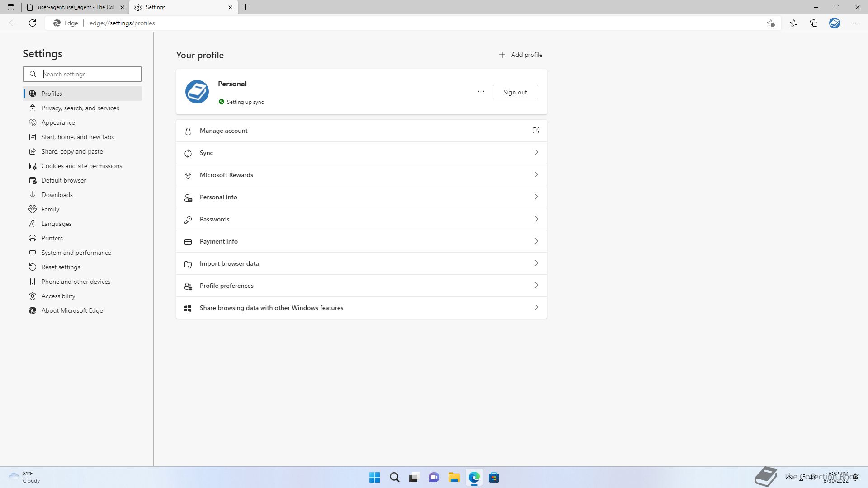Open Default browser settings
The width and height of the screenshot is (868, 488).
click(82, 180)
